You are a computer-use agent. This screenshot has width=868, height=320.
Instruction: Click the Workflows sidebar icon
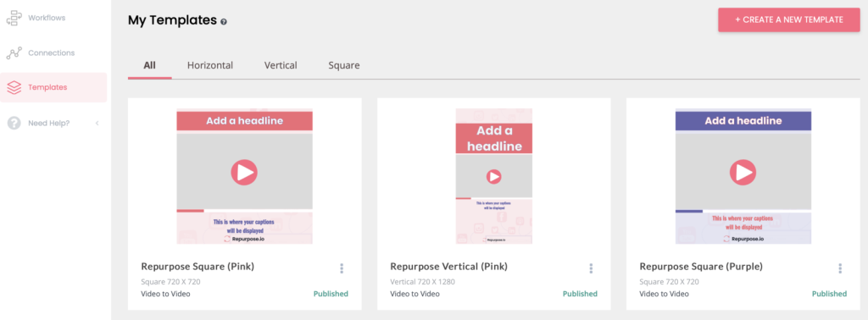[x=14, y=19]
